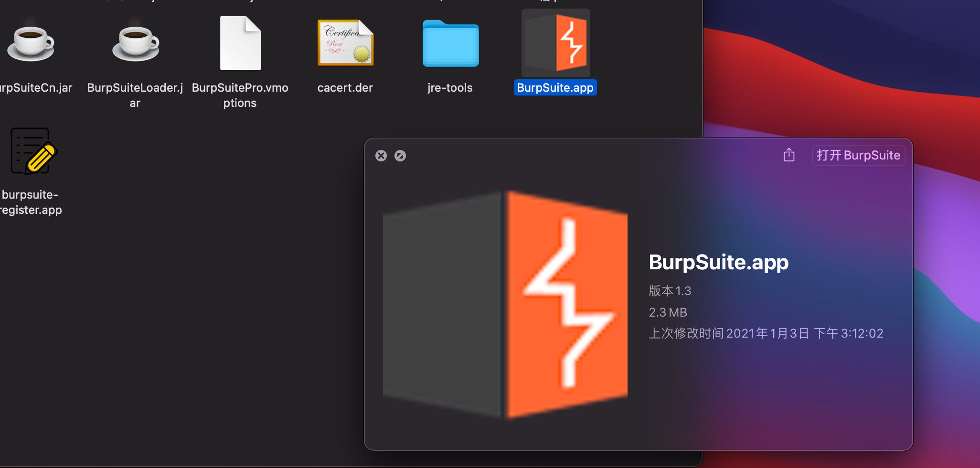The width and height of the screenshot is (980, 468).
Task: Click the selected BurpSuite.app icon in Finder
Action: [556, 43]
